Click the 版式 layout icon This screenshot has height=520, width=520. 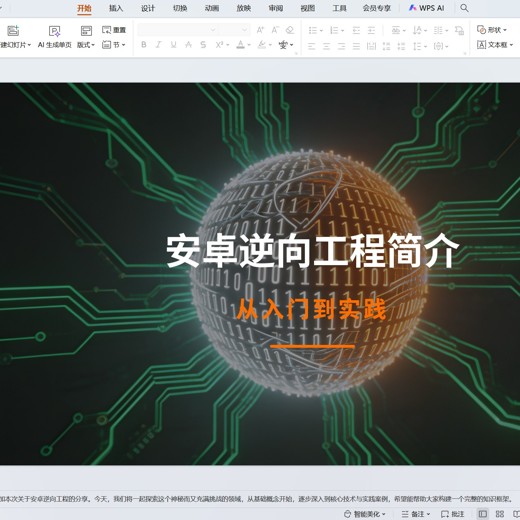(x=86, y=31)
